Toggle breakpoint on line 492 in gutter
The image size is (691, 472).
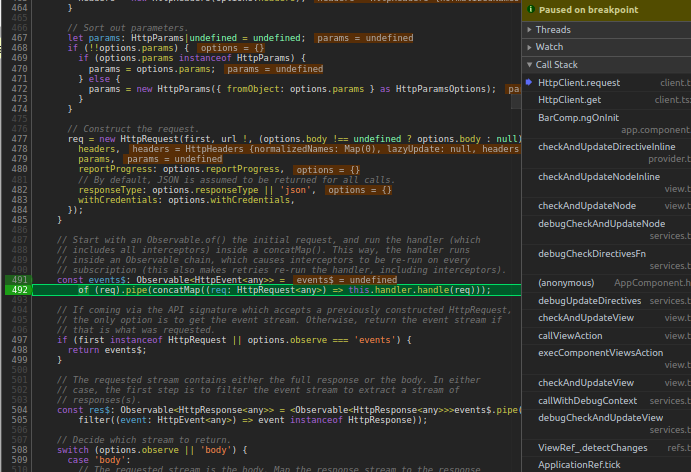(x=19, y=290)
